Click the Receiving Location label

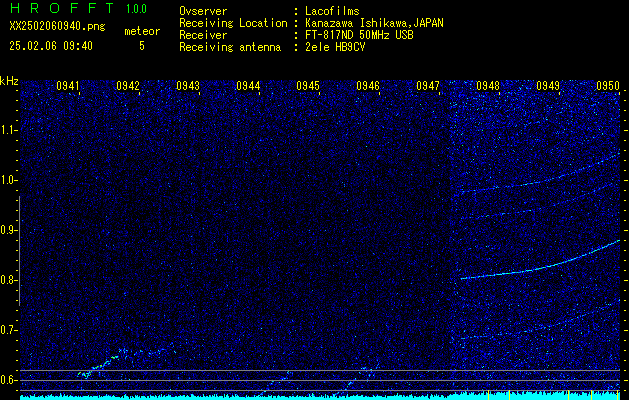[x=233, y=23]
